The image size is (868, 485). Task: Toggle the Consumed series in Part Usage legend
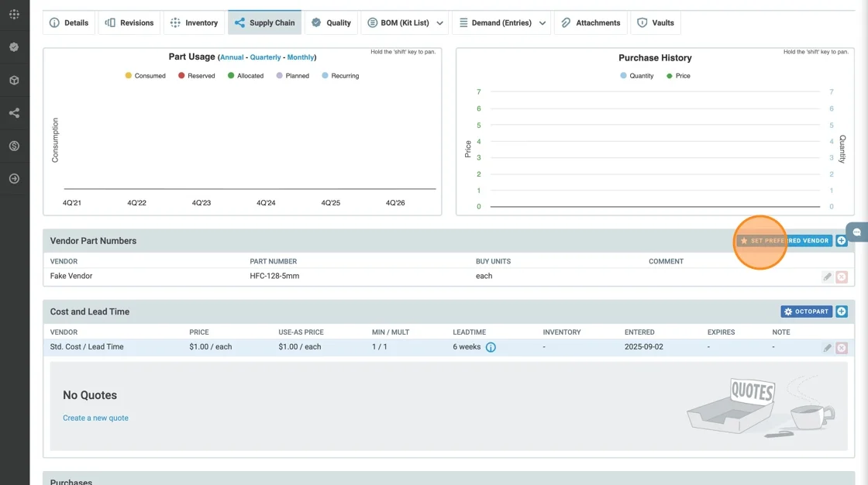tap(145, 76)
